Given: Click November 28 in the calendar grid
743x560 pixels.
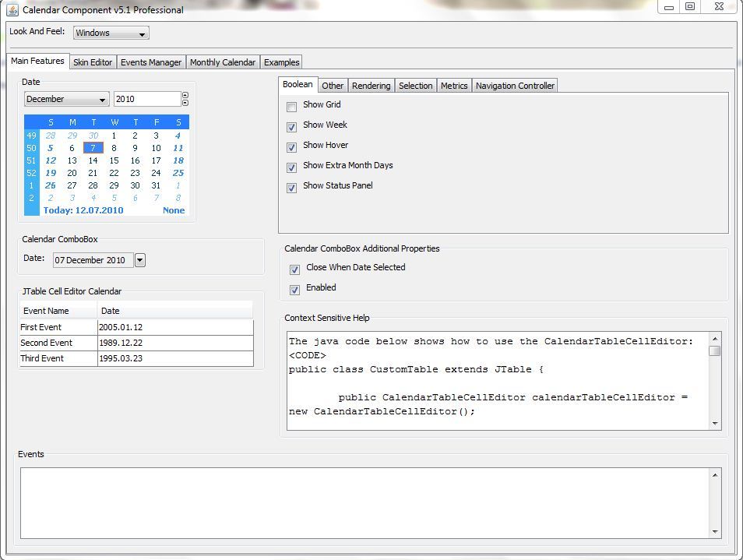Looking at the screenshot, I should (50, 136).
